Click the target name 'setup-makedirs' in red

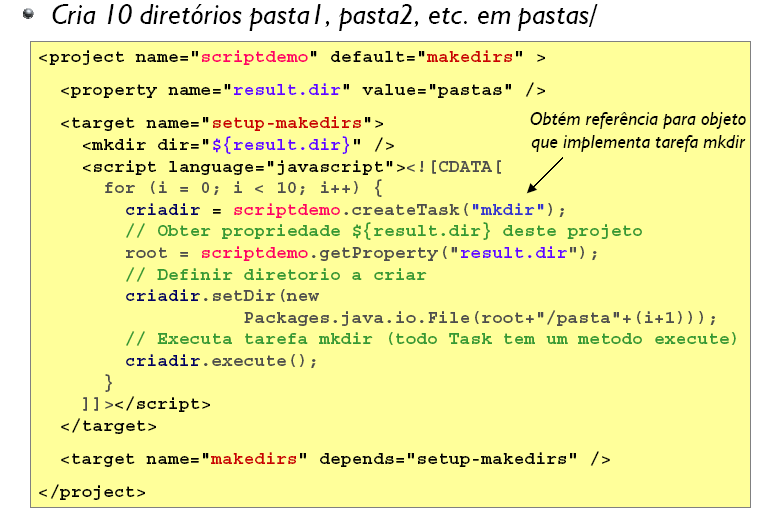click(x=287, y=123)
